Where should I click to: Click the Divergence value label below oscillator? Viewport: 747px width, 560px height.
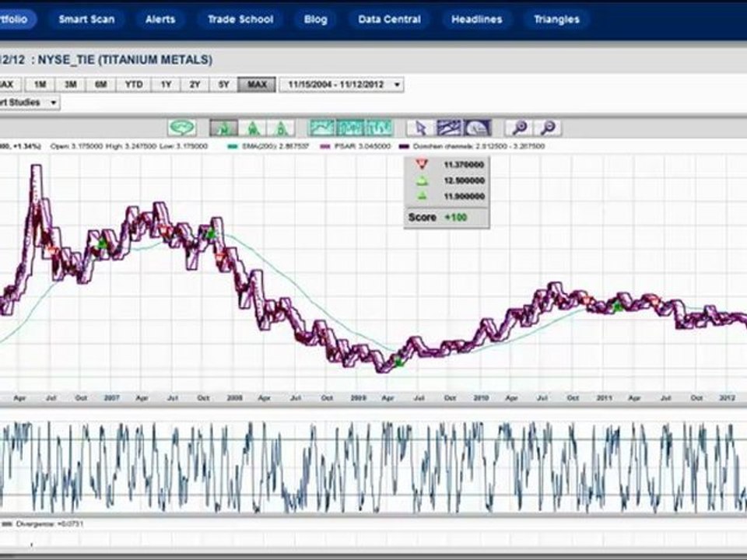(x=50, y=523)
